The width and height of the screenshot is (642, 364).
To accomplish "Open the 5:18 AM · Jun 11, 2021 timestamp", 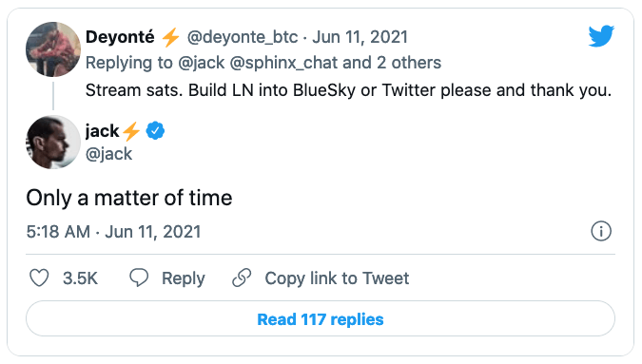I will coord(113,232).
